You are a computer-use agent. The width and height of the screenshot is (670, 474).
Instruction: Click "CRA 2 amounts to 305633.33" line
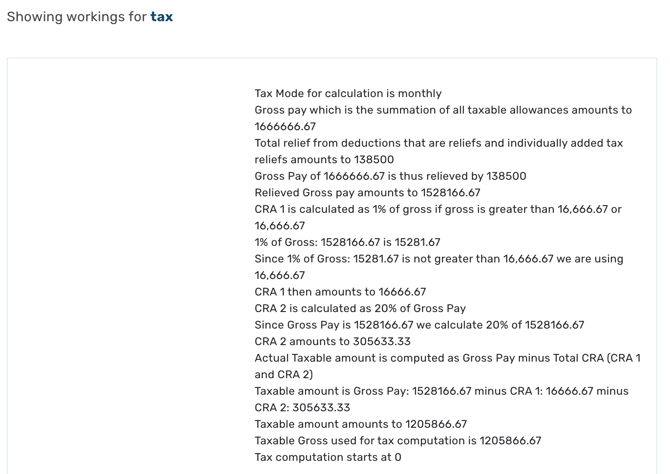click(x=332, y=341)
